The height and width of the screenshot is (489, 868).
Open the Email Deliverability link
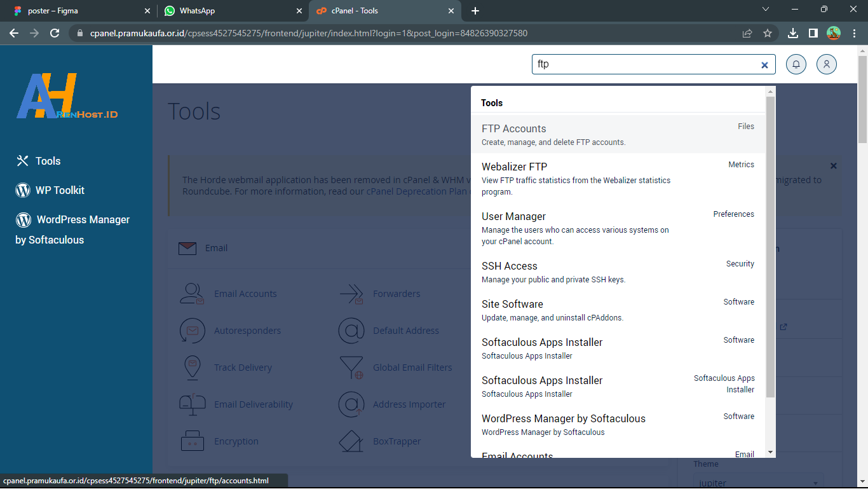pyautogui.click(x=254, y=404)
